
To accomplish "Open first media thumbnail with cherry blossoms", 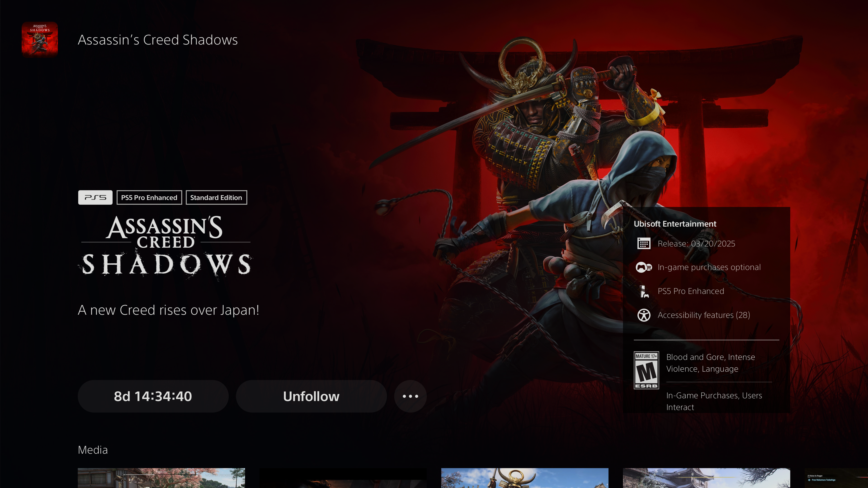I will [x=161, y=478].
